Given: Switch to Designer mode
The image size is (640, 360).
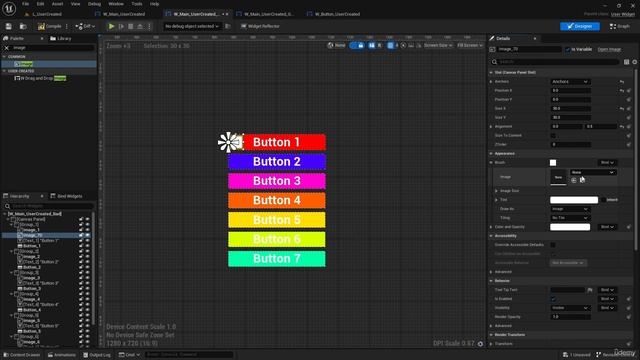Looking at the screenshot, I should tap(580, 26).
